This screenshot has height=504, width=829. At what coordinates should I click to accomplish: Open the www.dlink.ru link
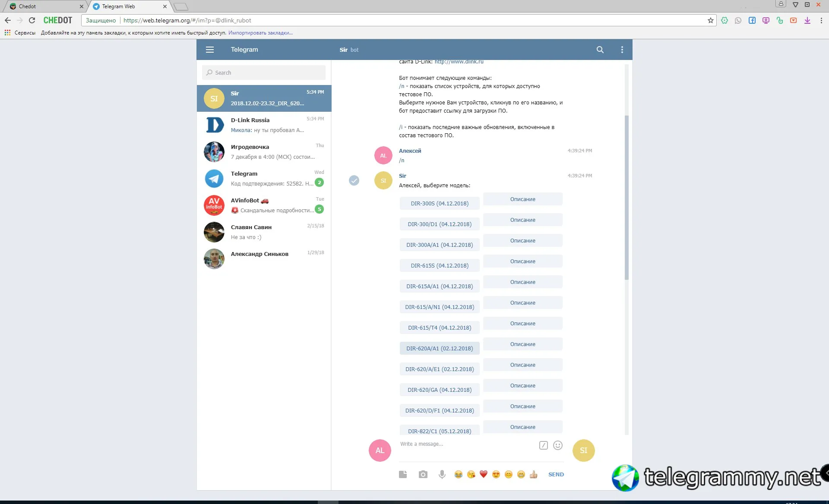459,62
